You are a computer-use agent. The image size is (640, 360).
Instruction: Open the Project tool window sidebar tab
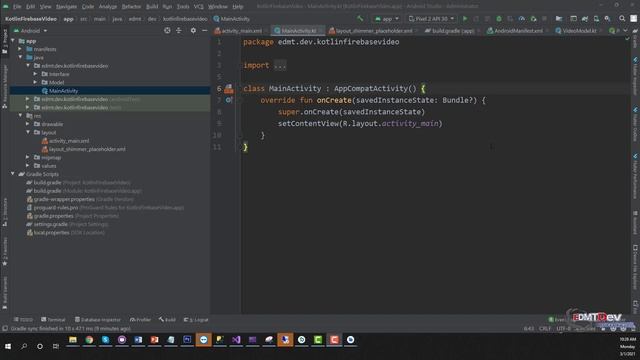tap(4, 41)
